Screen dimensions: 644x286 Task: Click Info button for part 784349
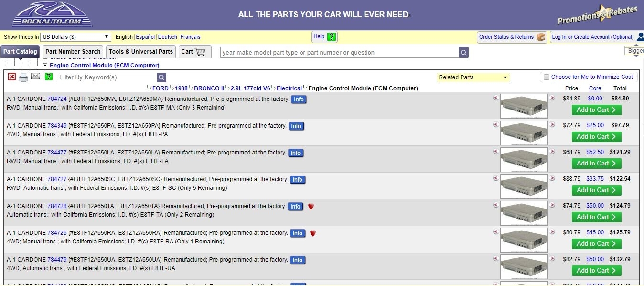click(296, 126)
